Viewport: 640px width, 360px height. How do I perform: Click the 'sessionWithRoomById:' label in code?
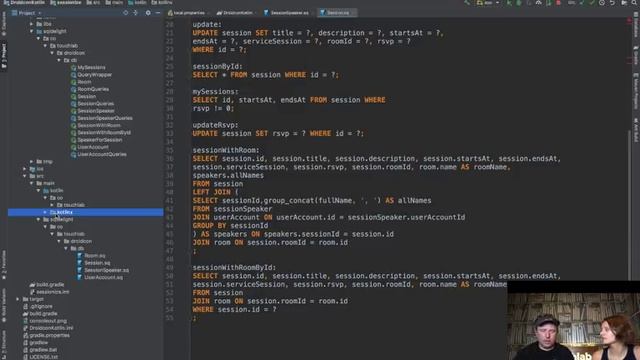pyautogui.click(x=234, y=268)
